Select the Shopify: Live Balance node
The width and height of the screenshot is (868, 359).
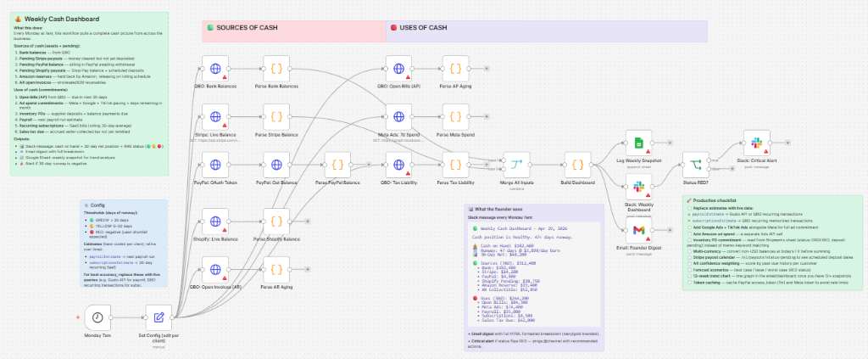[215, 222]
